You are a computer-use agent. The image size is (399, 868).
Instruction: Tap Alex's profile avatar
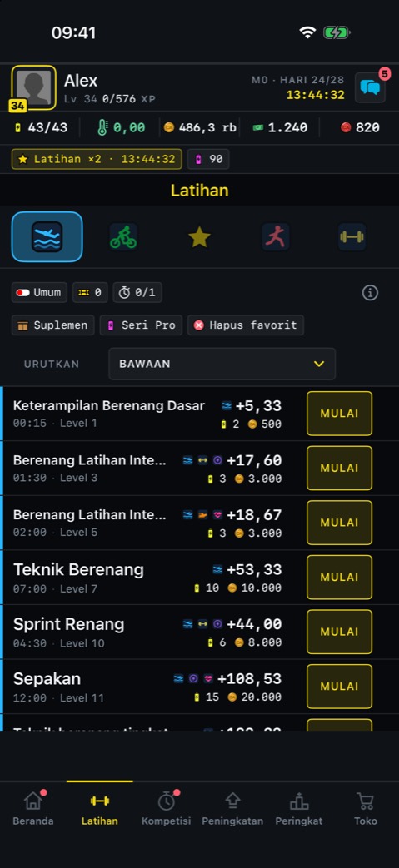coord(34,87)
